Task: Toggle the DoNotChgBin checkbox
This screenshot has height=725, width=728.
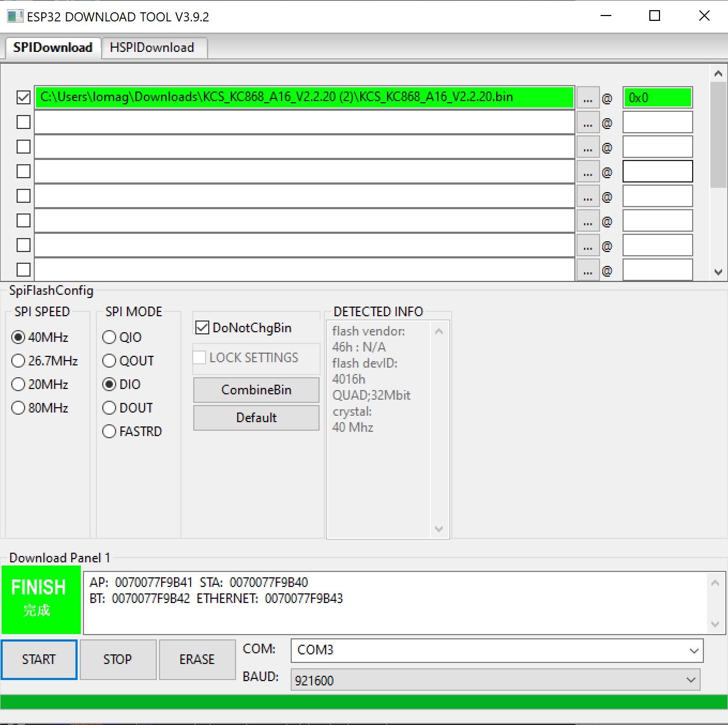Action: [202, 327]
